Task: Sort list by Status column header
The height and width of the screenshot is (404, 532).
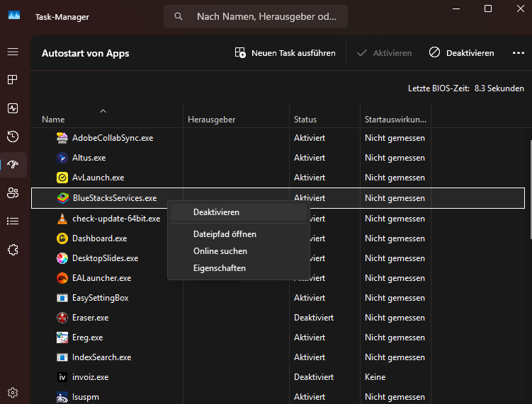Action: (x=305, y=120)
